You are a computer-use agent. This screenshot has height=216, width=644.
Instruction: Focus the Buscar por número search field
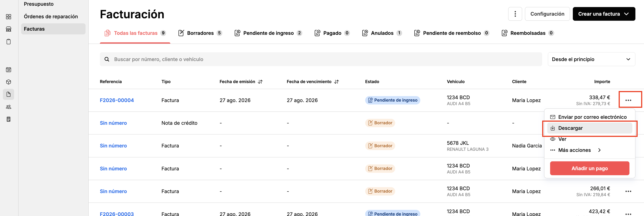point(321,59)
